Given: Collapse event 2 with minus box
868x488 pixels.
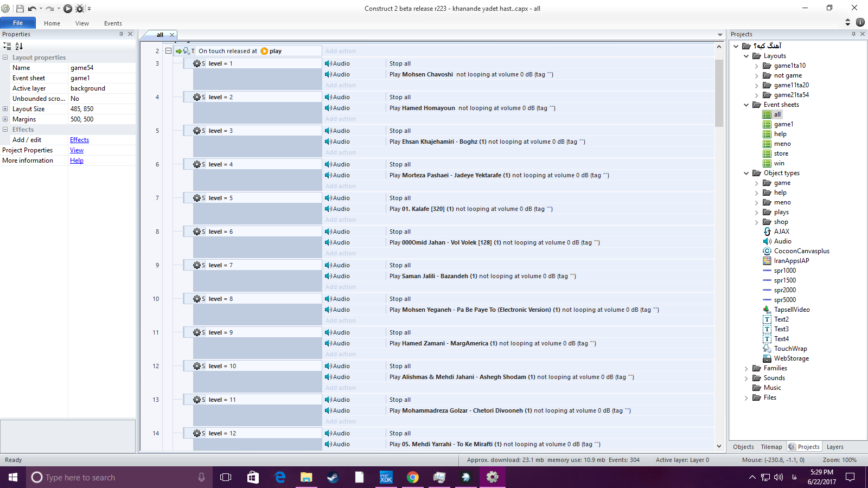Looking at the screenshot, I should coord(168,51).
